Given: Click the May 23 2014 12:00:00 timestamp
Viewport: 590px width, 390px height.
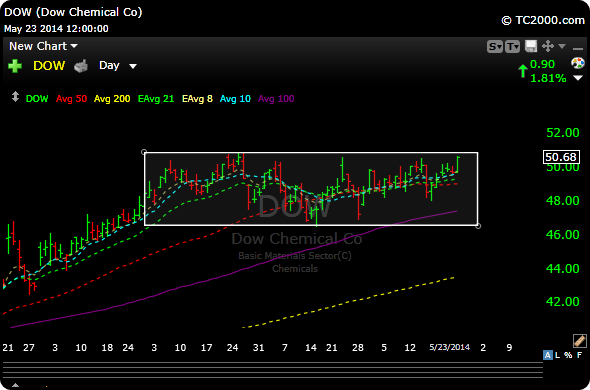Looking at the screenshot, I should tap(56, 29).
